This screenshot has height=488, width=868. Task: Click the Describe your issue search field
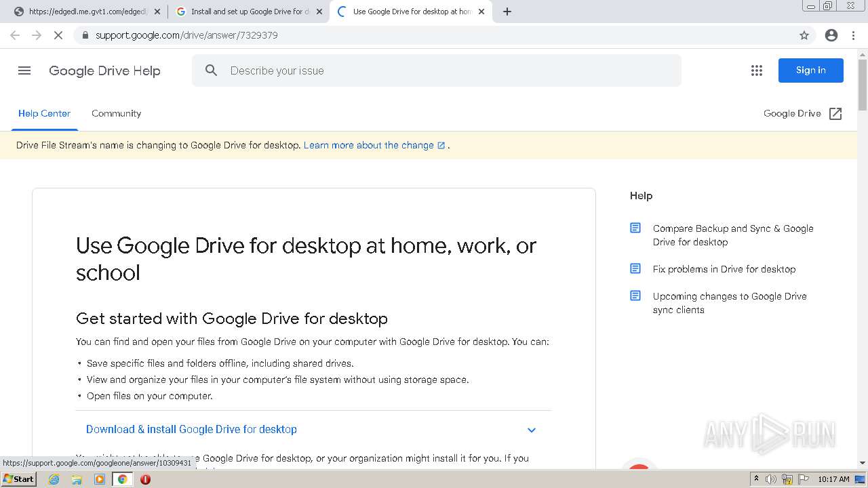[437, 70]
